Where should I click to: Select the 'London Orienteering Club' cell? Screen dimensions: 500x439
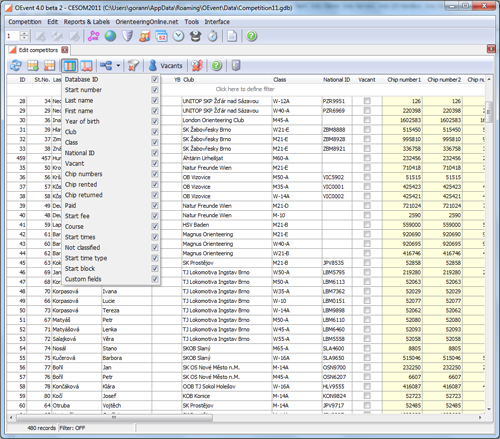[227, 120]
